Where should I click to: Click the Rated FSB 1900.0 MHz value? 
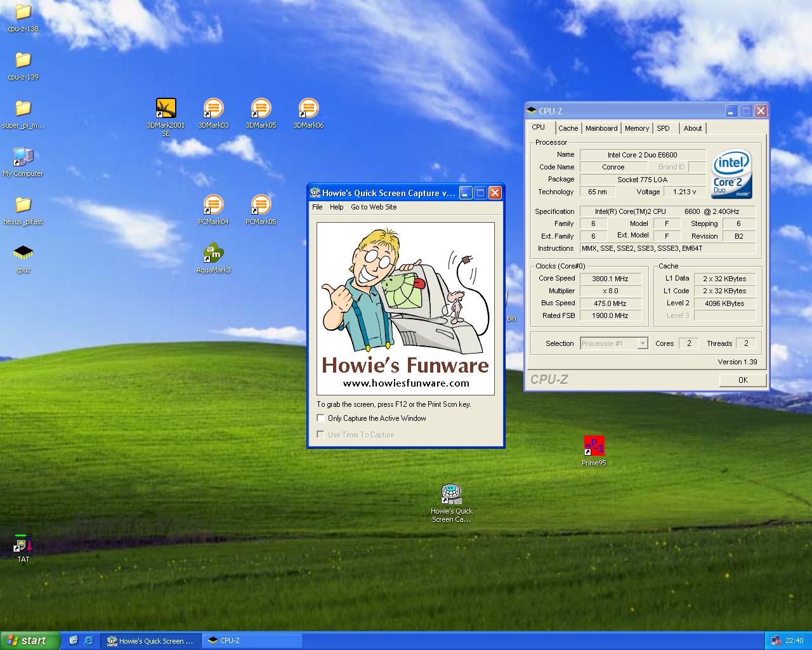610,315
